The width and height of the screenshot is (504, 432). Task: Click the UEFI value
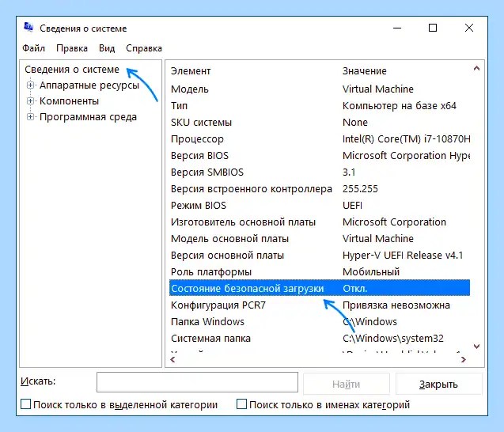coord(352,206)
